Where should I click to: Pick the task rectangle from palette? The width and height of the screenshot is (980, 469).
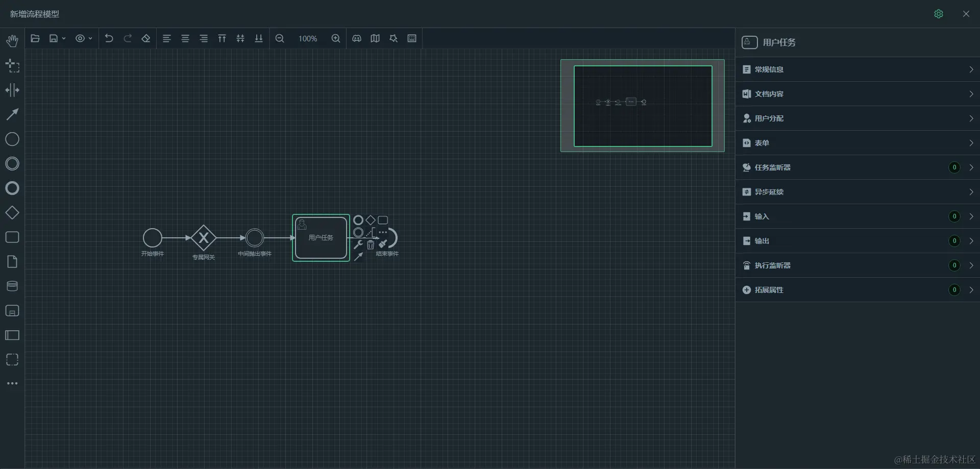pyautogui.click(x=12, y=237)
